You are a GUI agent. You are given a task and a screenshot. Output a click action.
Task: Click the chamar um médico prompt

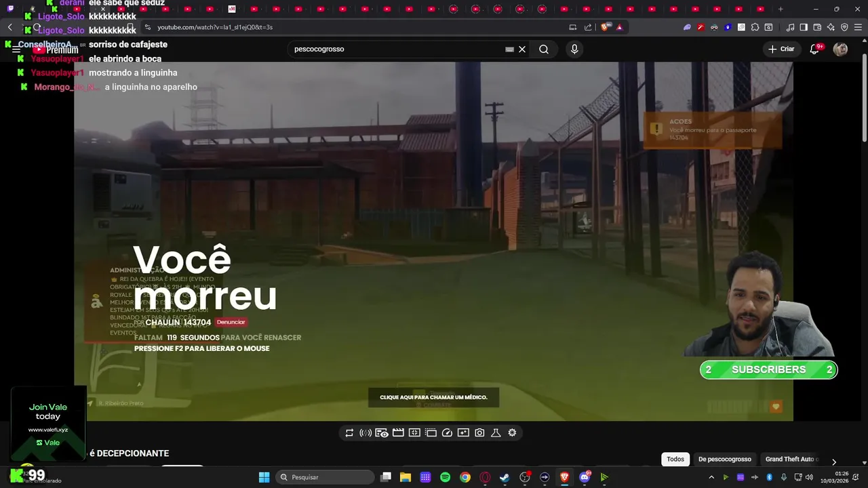click(433, 397)
